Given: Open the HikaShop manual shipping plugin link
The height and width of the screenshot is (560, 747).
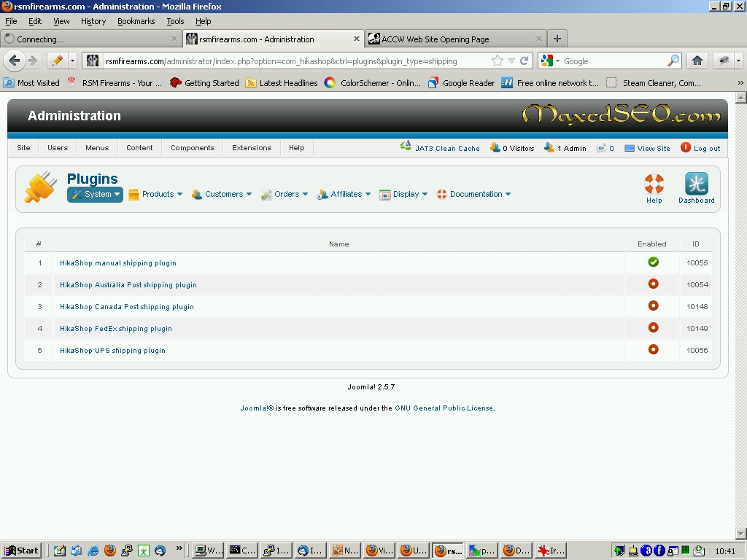Looking at the screenshot, I should click(x=118, y=262).
